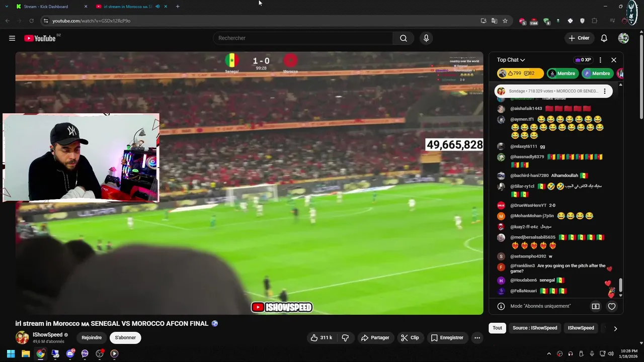The image size is (644, 362).
Task: Subscribe with the S'abonner button
Action: (125, 338)
